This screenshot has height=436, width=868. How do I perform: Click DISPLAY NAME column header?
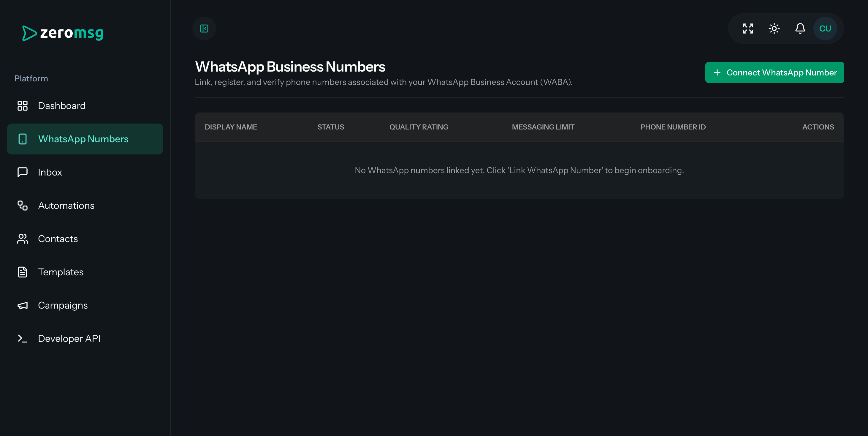pos(231,127)
